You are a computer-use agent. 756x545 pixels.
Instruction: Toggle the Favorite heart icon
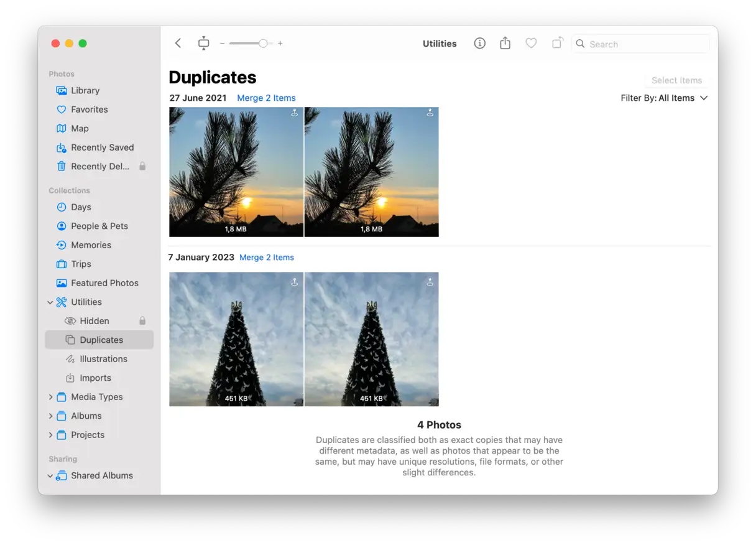pos(531,44)
